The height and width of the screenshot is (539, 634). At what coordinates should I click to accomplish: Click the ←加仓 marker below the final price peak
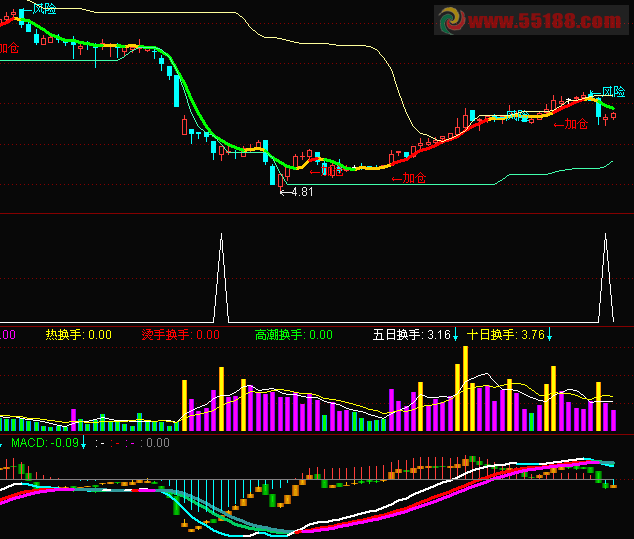(571, 124)
